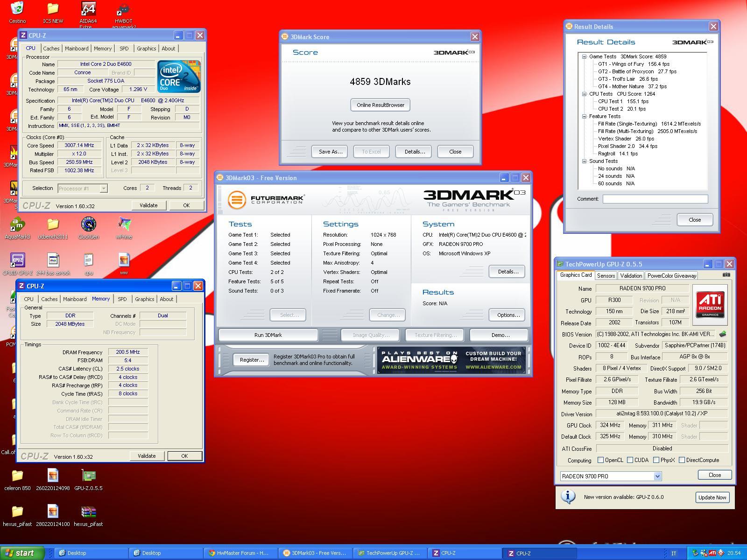
Task: Open PowerColor Giveaway tab in GPU-Z
Action: click(x=672, y=276)
